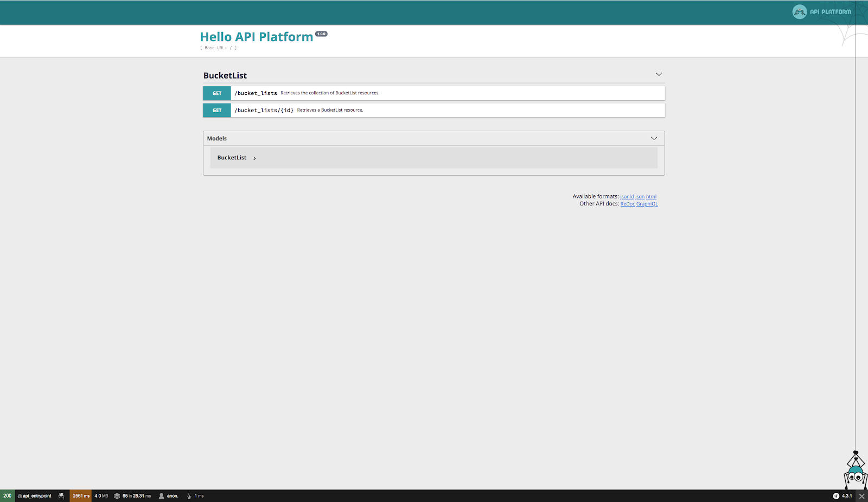Click the API Platform spider icon in debug toolbar
Screen dimensions: 868x502
click(x=61, y=495)
